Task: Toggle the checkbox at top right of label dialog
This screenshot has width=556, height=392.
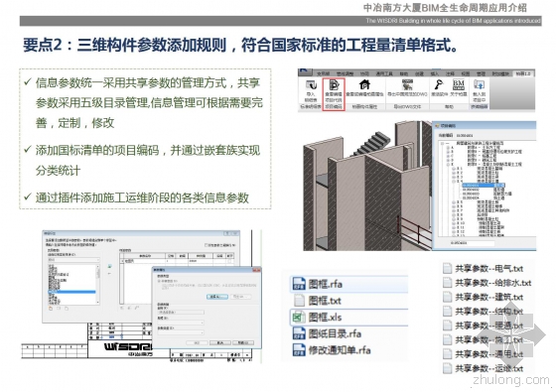Action: click(207, 245)
